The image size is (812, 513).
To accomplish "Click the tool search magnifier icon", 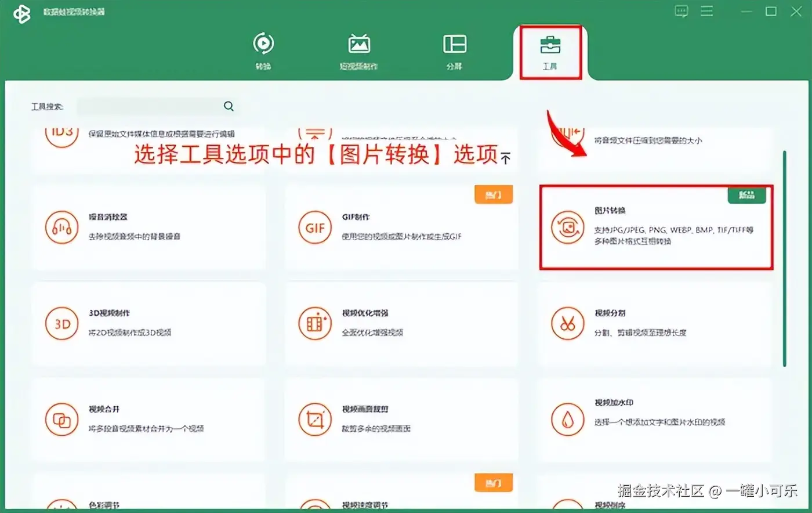I will tap(229, 106).
